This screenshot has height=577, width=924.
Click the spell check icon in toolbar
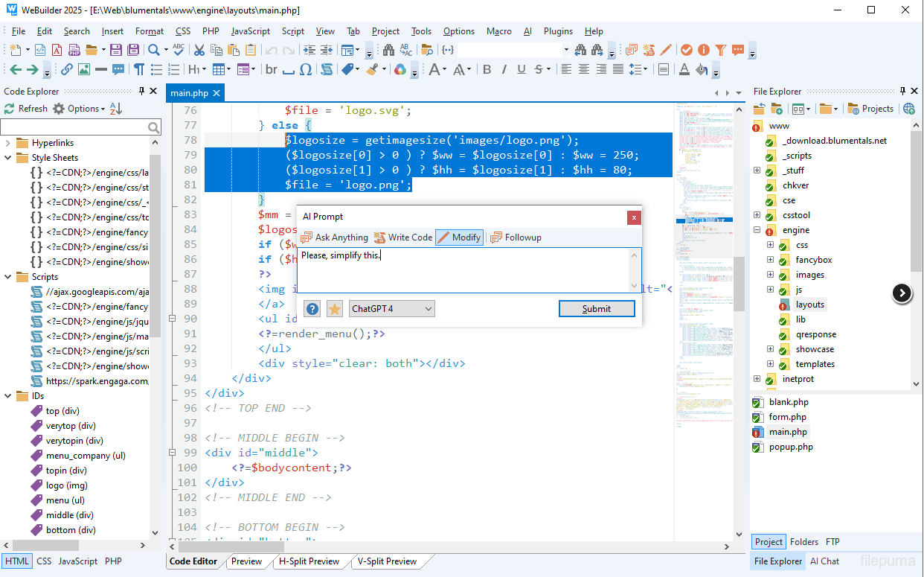pyautogui.click(x=179, y=50)
